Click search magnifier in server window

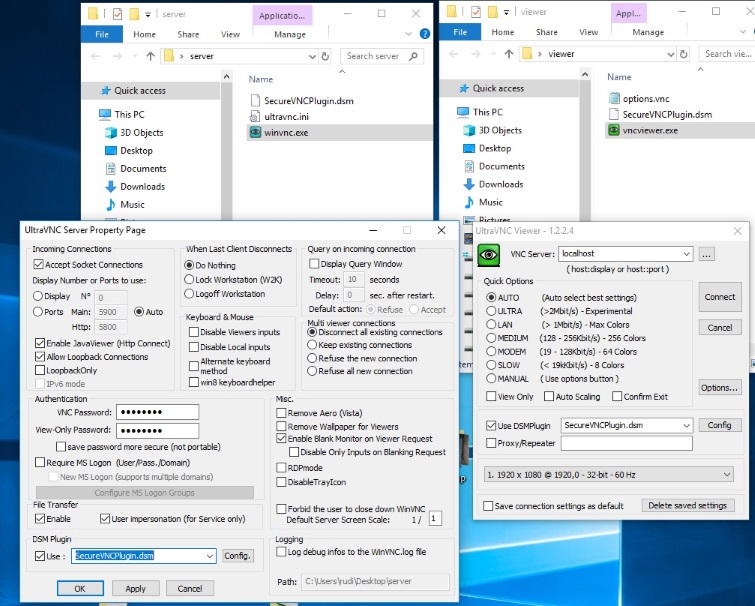(x=413, y=56)
